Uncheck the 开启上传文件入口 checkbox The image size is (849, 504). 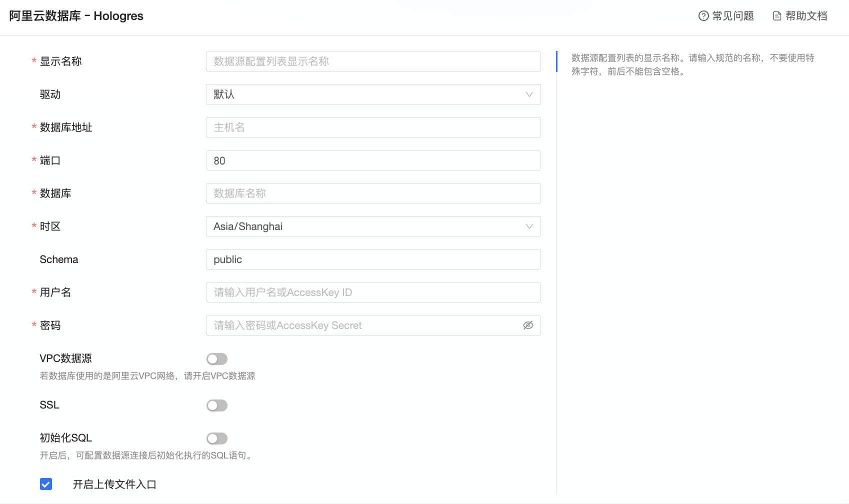46,484
